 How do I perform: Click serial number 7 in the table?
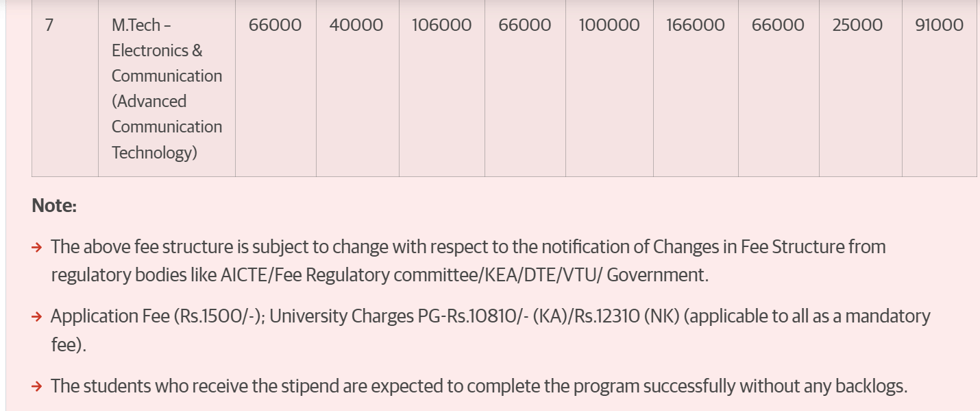click(49, 25)
